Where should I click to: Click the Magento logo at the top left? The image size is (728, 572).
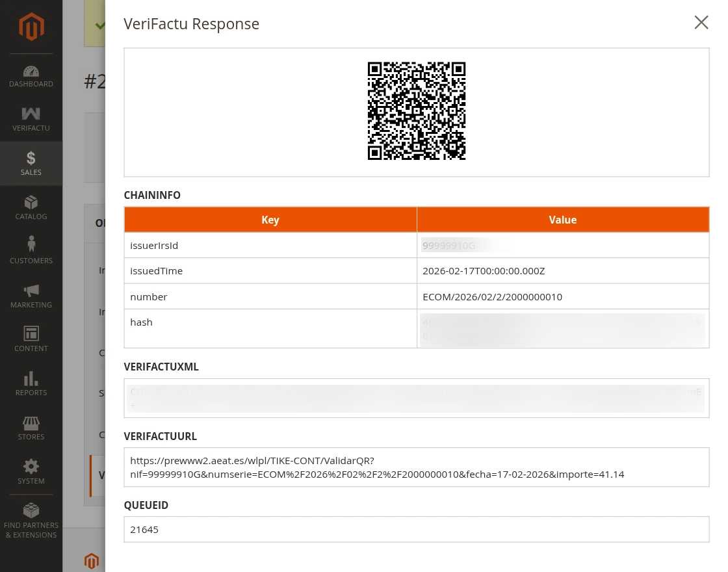[31, 26]
